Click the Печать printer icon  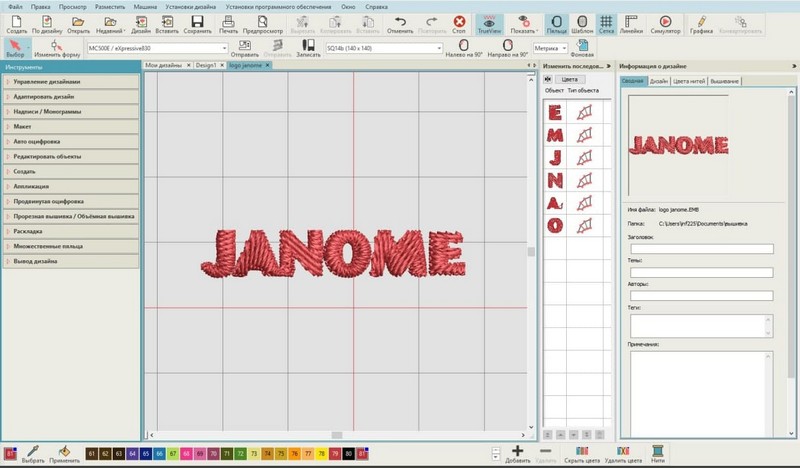tap(228, 24)
